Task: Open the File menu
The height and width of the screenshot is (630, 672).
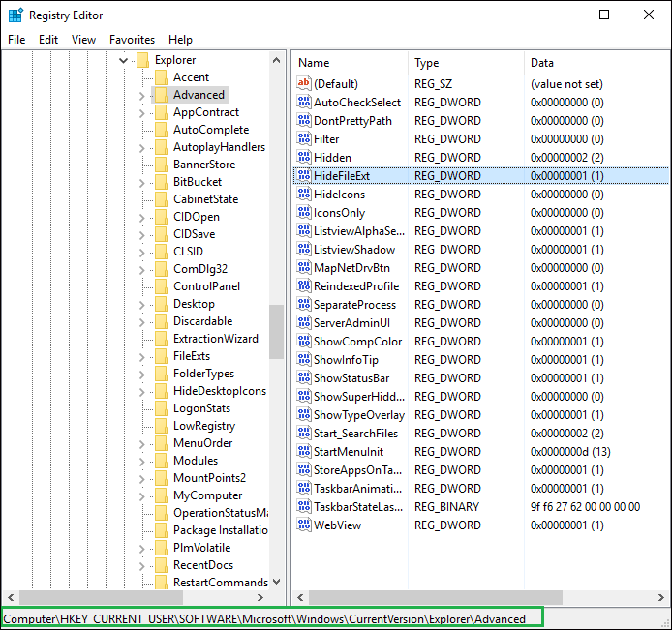Action: click(x=16, y=40)
